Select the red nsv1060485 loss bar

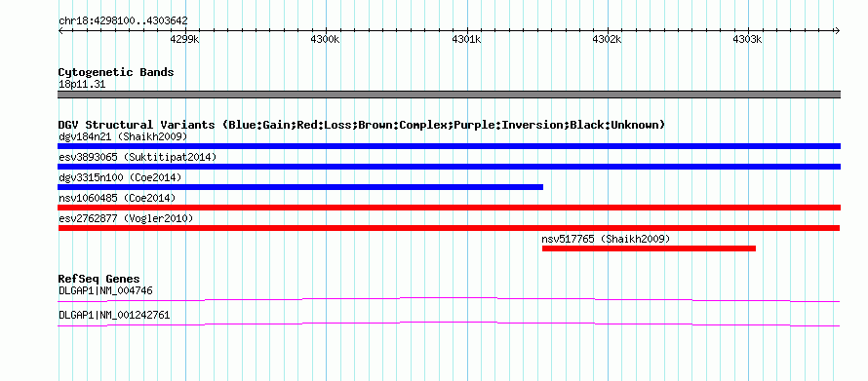pyautogui.click(x=449, y=208)
